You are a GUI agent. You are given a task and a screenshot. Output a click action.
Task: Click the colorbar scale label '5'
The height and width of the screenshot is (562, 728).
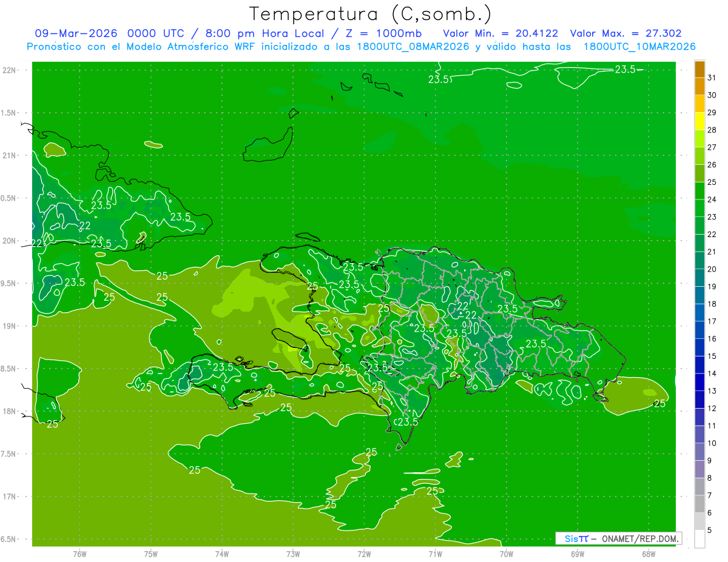pyautogui.click(x=710, y=530)
